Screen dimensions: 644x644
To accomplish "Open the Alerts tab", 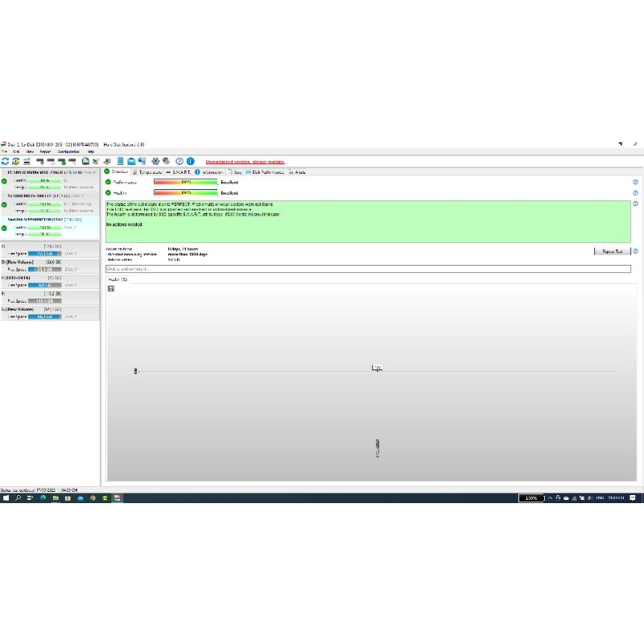I will coord(299,171).
